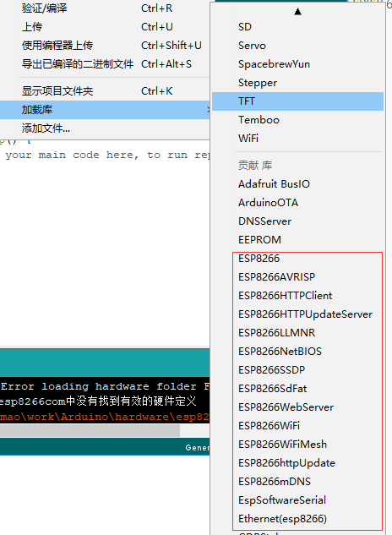Select Stepper library
Viewport: 392px width, 535px height.
(x=298, y=83)
